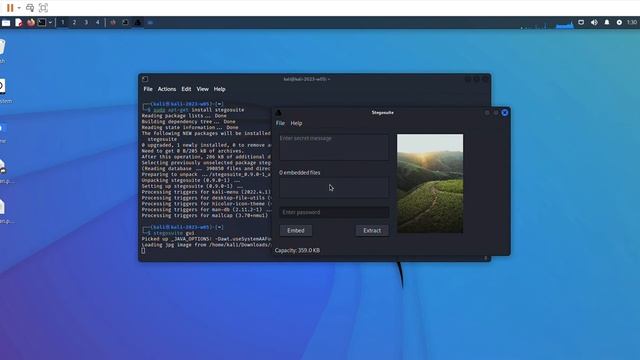
Task: Close the Stegosuite window
Action: click(x=505, y=113)
